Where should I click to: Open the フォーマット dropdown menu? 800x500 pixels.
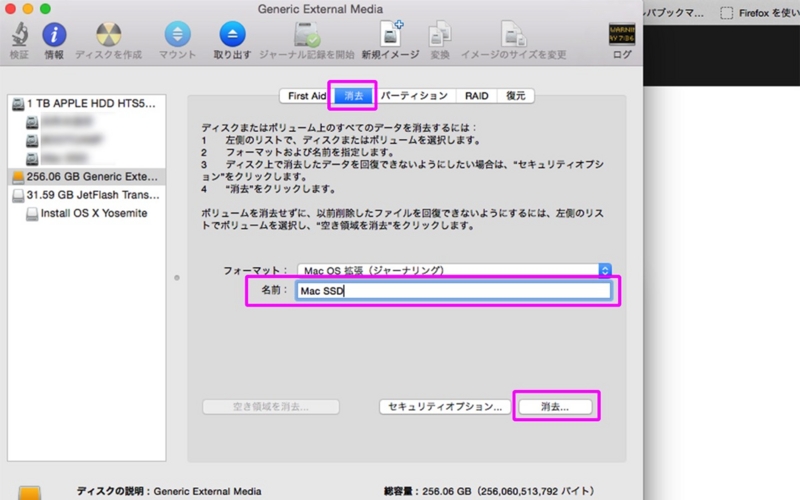tap(455, 270)
